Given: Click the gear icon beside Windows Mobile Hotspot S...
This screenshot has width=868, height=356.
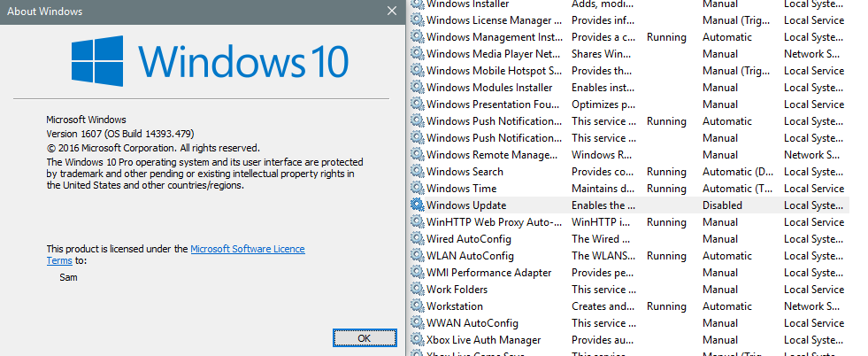Looking at the screenshot, I should (417, 71).
